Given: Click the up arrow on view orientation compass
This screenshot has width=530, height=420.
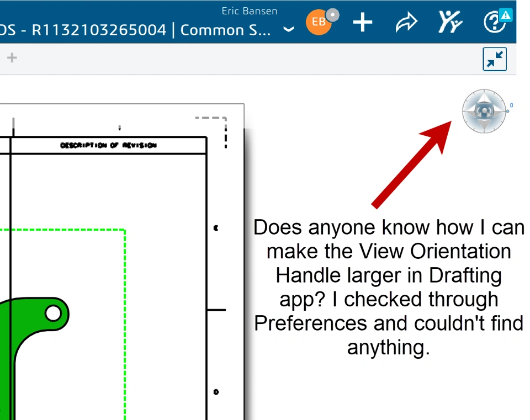Looking at the screenshot, I should 484,98.
